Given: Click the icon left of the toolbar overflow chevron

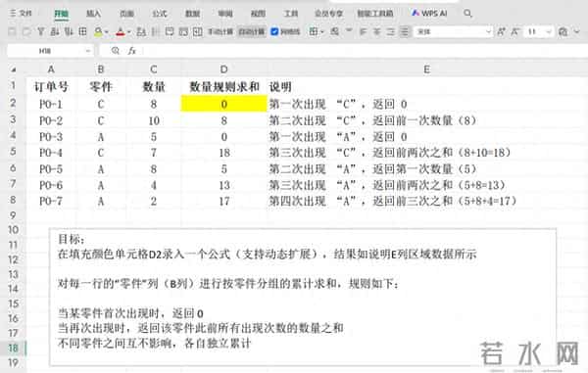Looking at the screenshot, I should tap(563, 32).
